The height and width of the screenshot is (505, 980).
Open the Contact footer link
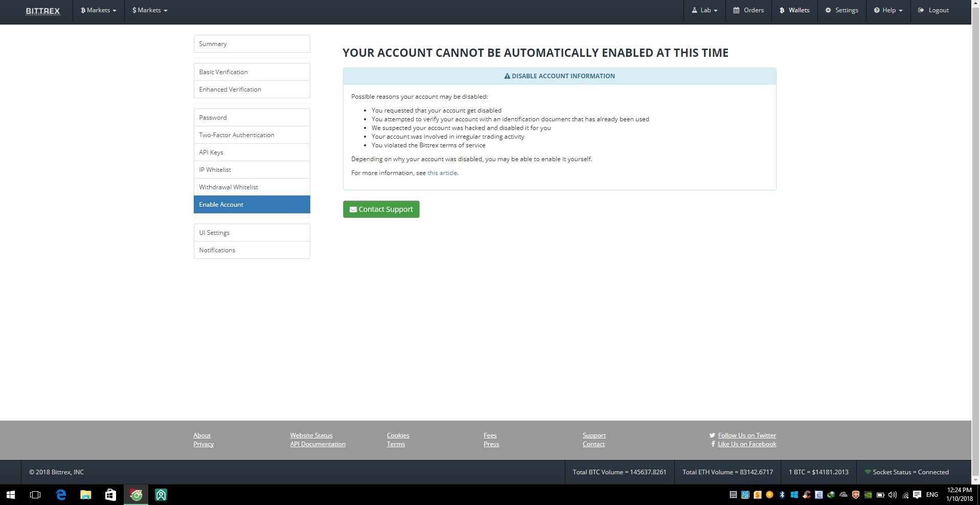point(594,444)
